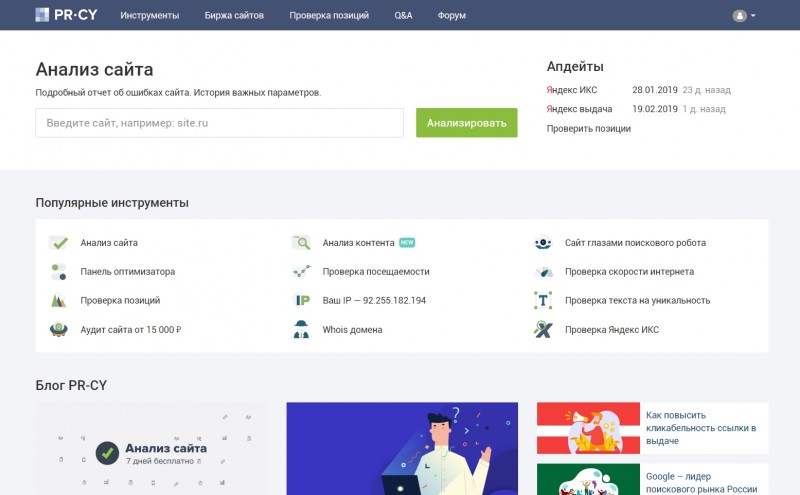The height and width of the screenshot is (495, 800).
Task: Click the 19.02.2019 update date
Action: [x=655, y=109]
